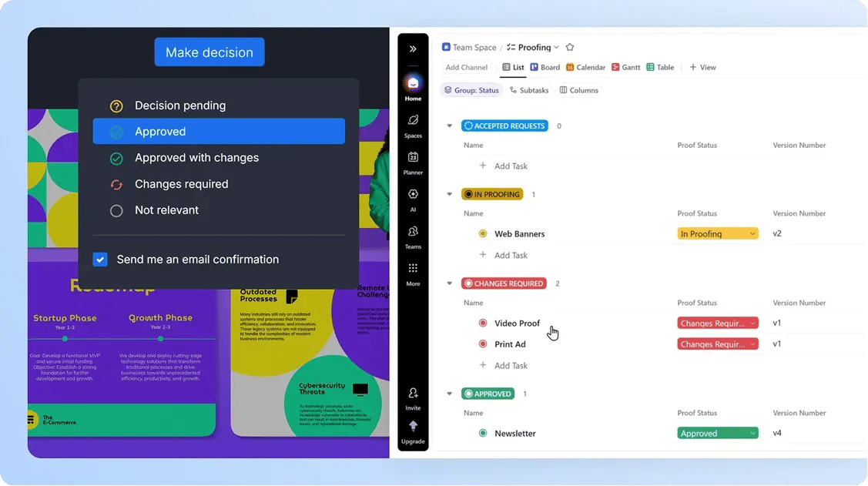Expand the sidebar with double chevron icon
The width and height of the screenshot is (868, 486).
tap(413, 49)
